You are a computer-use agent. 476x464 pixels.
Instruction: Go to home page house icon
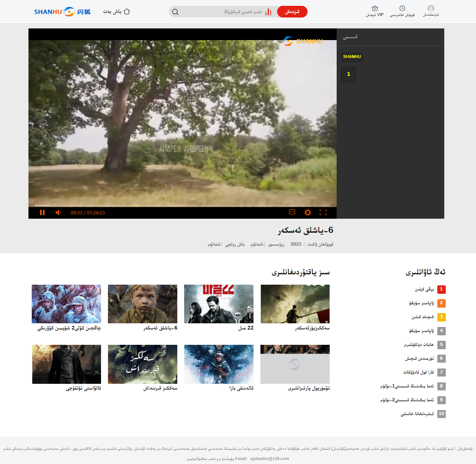coord(127,12)
